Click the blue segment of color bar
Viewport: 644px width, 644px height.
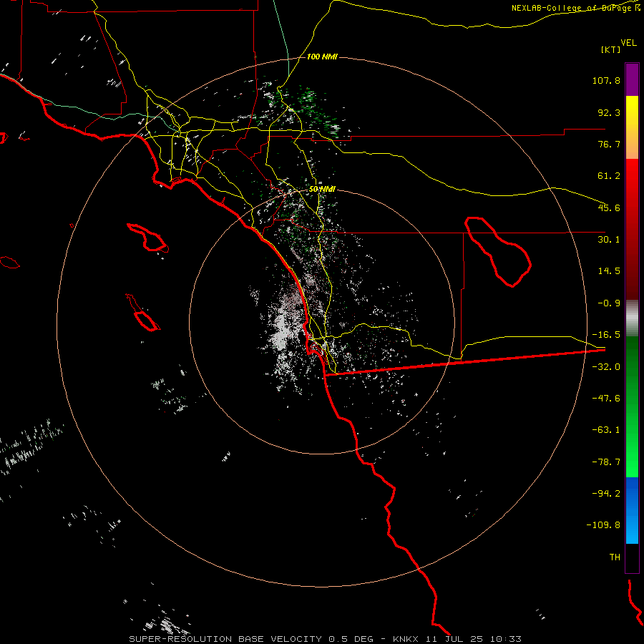pos(632,510)
